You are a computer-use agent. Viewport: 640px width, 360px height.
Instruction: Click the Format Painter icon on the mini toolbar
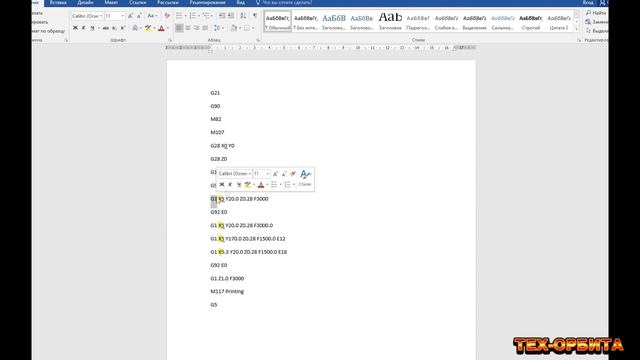[x=293, y=174]
